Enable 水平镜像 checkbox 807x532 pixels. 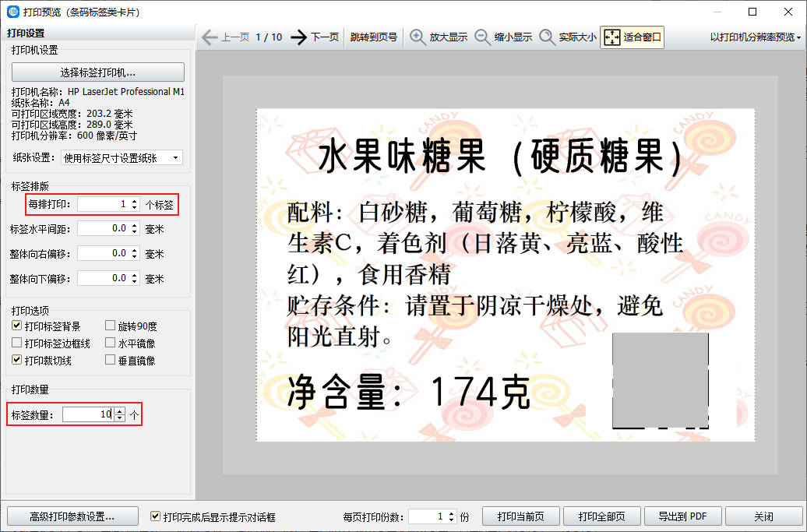pos(110,343)
